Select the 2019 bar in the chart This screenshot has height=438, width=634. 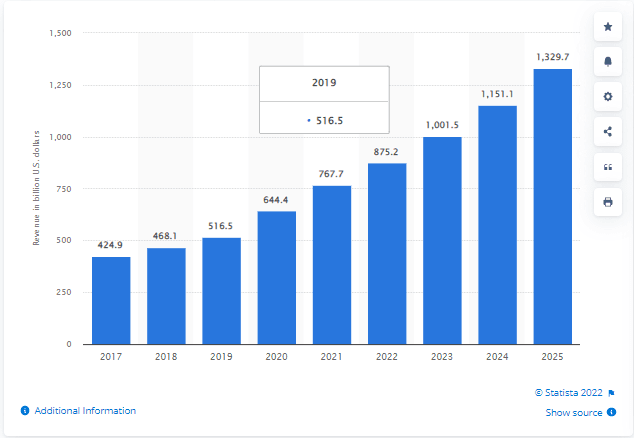point(222,291)
